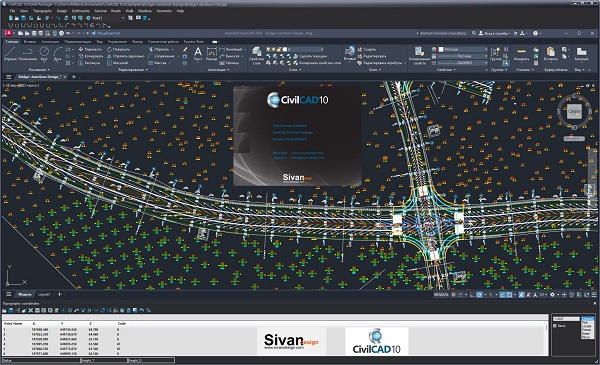
Task: Click the Fillet (Сопряжение) command
Action: [161, 56]
